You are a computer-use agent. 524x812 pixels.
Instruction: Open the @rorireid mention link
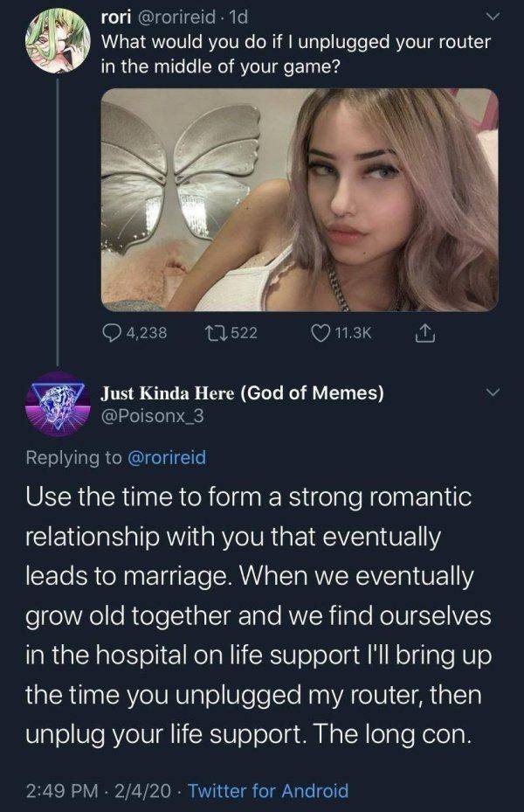pos(167,457)
